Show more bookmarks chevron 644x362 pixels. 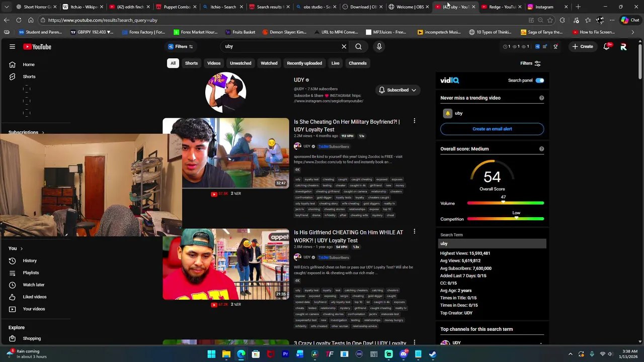(633, 32)
